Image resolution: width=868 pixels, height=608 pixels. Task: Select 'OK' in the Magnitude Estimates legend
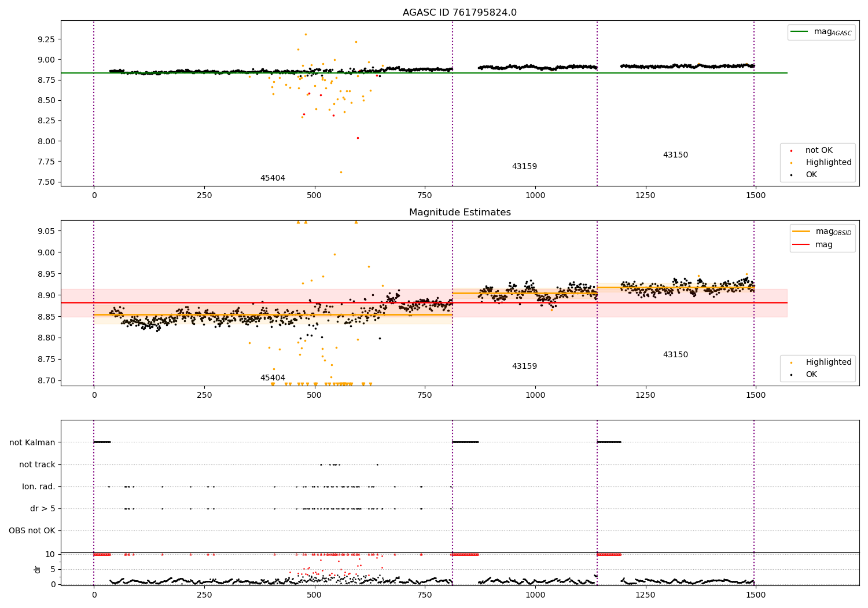click(811, 375)
